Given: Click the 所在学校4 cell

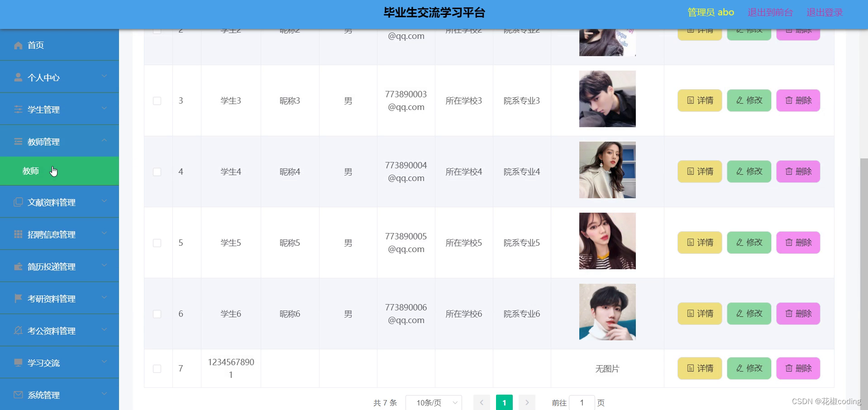Looking at the screenshot, I should pyautogui.click(x=464, y=172).
